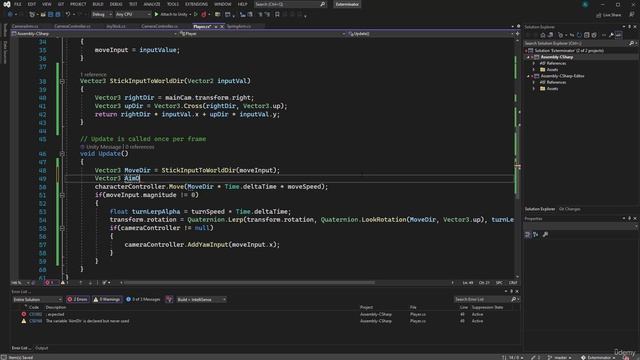This screenshot has height=360, width=640.
Task: Collapse the StickInputToWorldDir method outline box
Action: (x=62, y=81)
